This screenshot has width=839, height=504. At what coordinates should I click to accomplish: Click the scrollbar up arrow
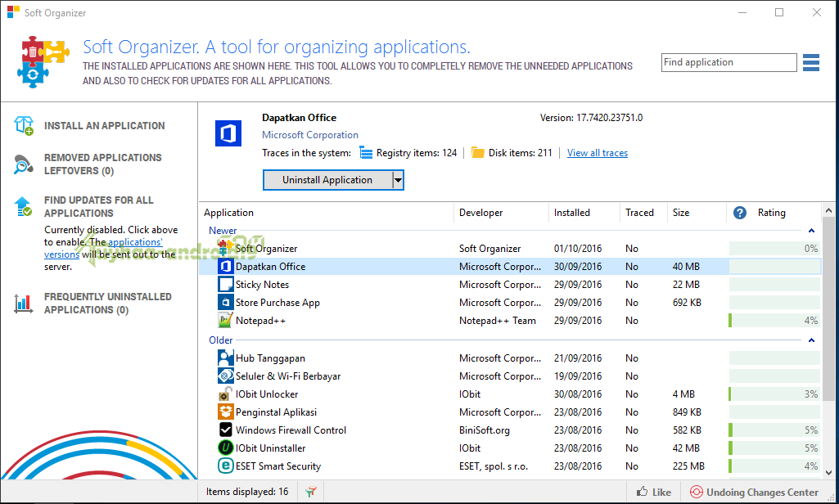[828, 211]
